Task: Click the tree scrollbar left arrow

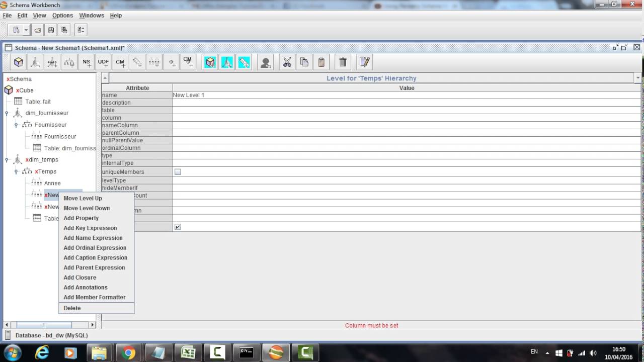Action: click(x=7, y=325)
